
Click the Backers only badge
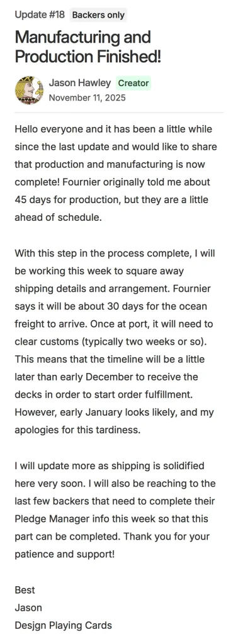[x=98, y=15]
